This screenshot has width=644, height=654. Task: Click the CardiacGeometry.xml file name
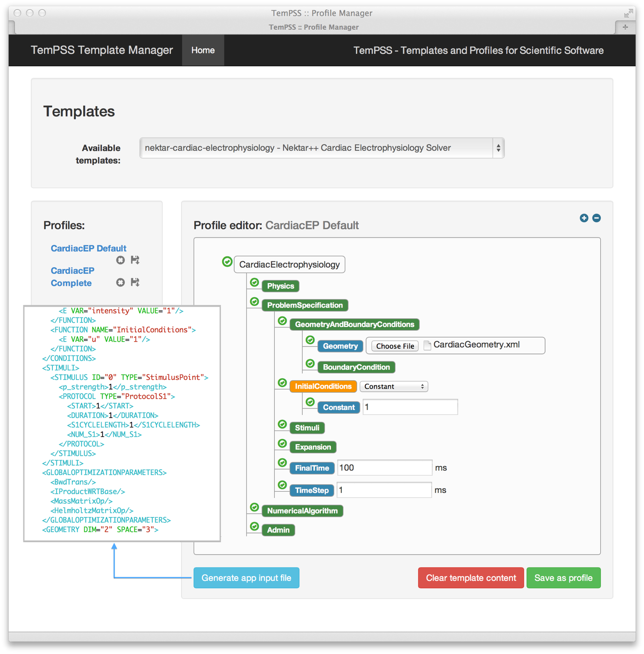[x=477, y=345]
